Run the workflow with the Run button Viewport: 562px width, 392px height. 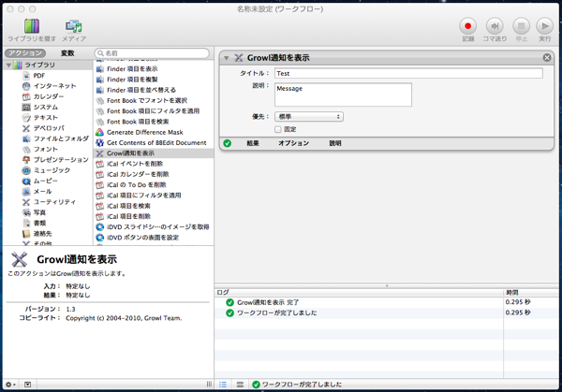(x=545, y=26)
